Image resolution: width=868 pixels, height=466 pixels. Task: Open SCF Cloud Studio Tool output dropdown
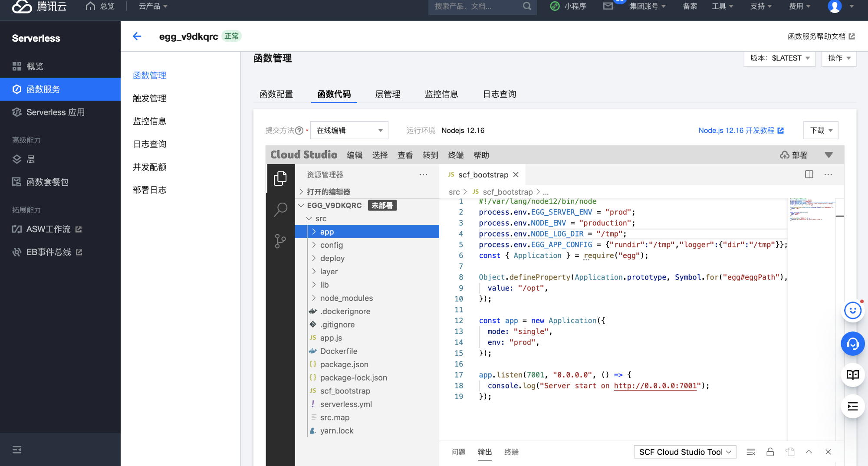(685, 452)
